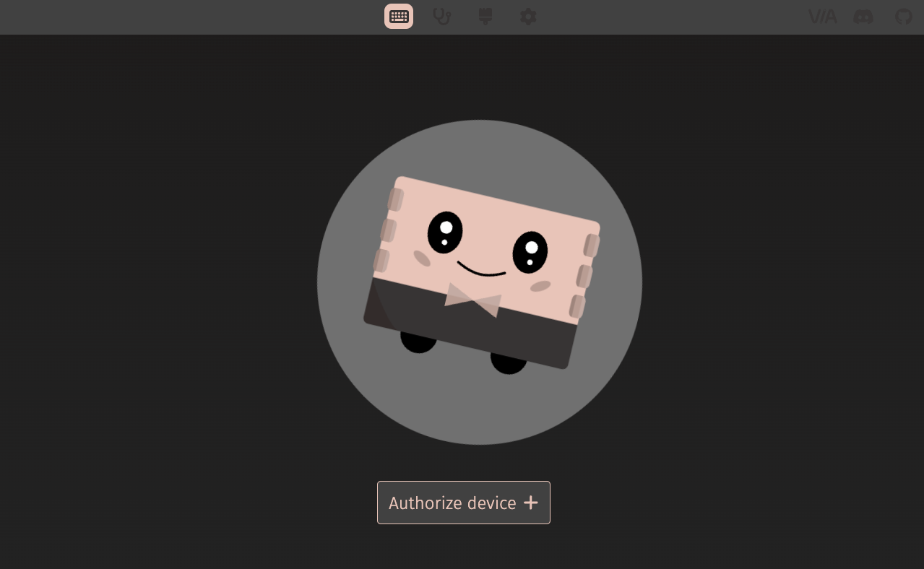The height and width of the screenshot is (569, 924).
Task: Click the mascot's bow tie
Action: pos(473,300)
